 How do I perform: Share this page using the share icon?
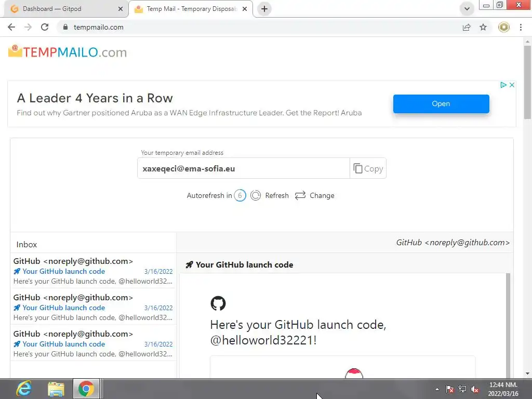[x=467, y=27]
